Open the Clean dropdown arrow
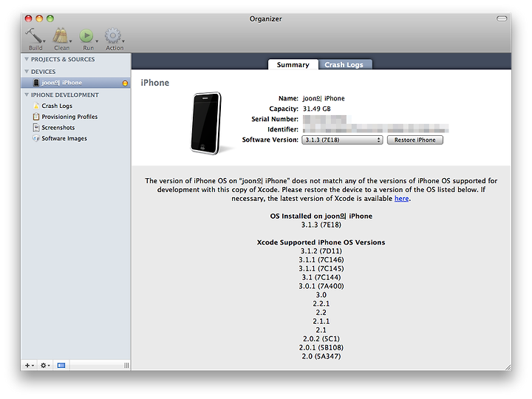 pos(71,41)
